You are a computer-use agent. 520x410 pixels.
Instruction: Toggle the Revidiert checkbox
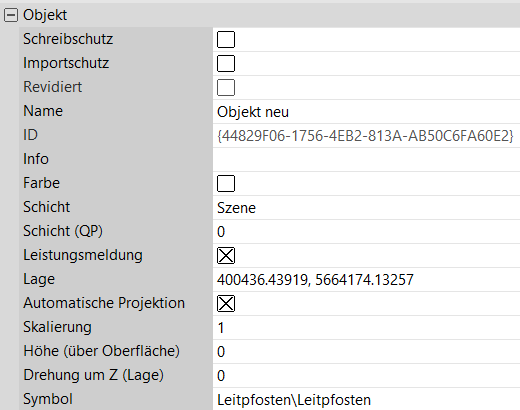click(x=226, y=88)
